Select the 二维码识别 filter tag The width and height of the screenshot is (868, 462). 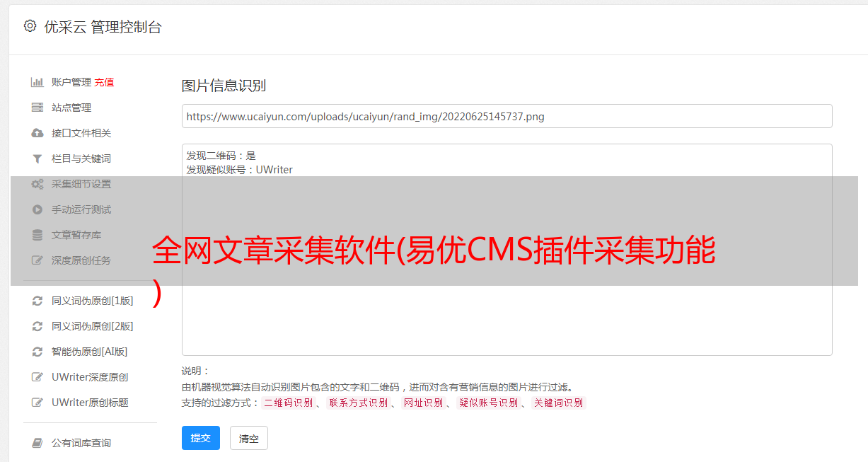click(x=288, y=403)
